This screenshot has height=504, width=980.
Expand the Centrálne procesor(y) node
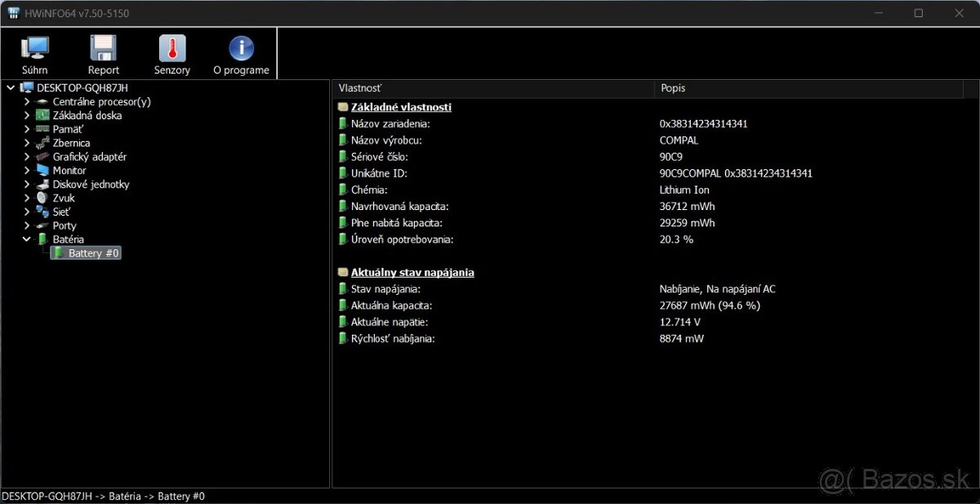point(27,102)
